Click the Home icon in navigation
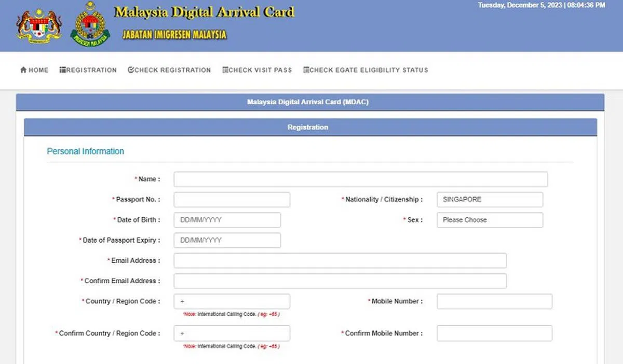 (23, 70)
